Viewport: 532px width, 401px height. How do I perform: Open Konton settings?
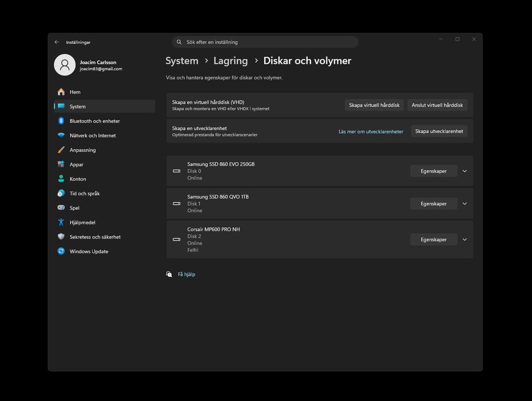click(x=105, y=179)
